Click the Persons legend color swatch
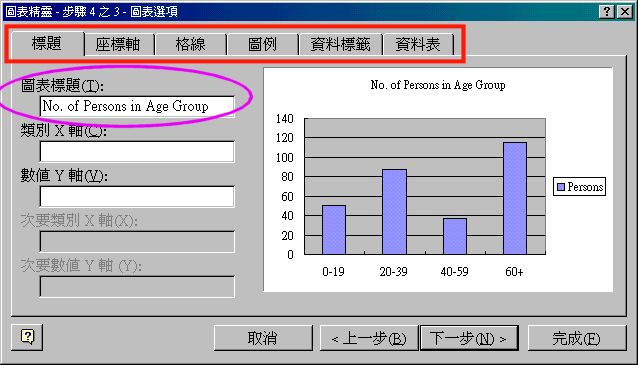 coord(561,187)
